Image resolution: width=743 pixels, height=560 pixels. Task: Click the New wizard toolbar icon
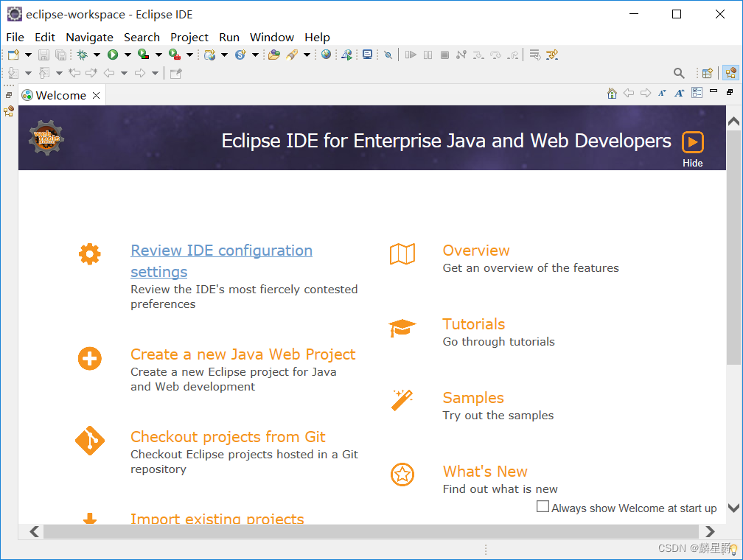(x=14, y=55)
